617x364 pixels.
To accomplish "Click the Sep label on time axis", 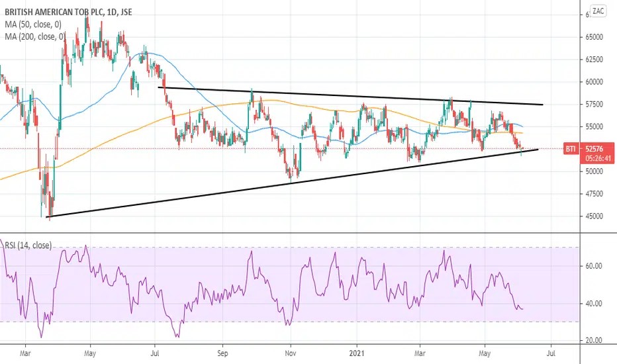I will click(x=222, y=353).
